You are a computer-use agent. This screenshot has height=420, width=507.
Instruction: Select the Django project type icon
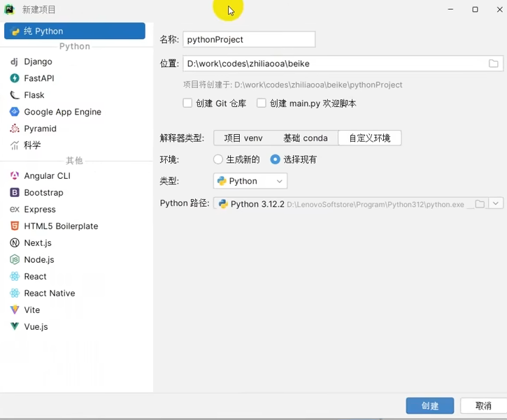pos(14,61)
